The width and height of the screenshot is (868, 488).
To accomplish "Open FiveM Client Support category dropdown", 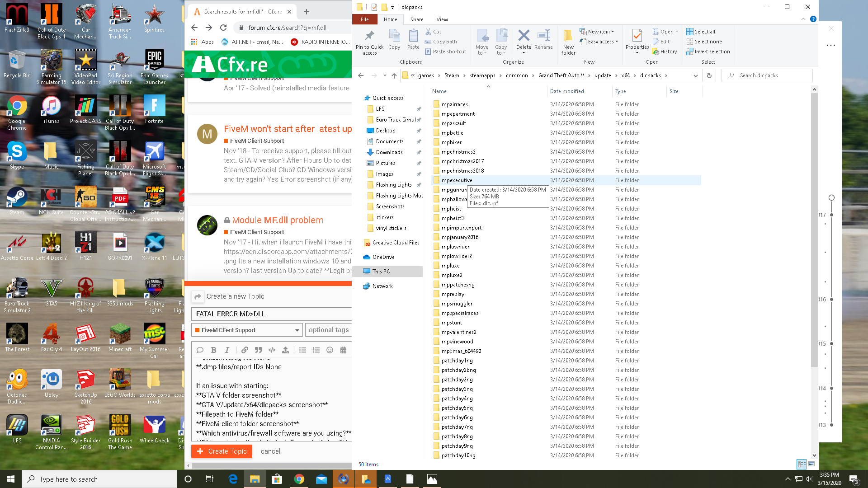I will [x=247, y=330].
